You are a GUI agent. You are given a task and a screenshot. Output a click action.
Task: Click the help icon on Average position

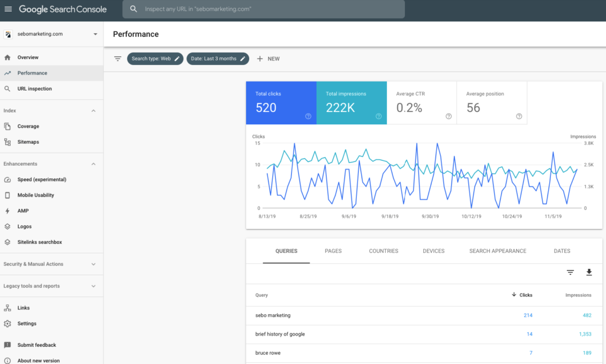tap(519, 117)
